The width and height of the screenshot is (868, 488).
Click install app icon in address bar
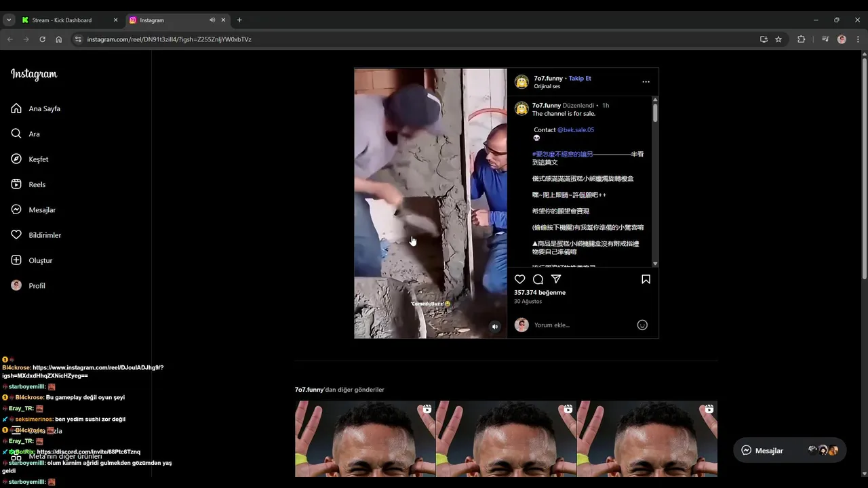[764, 39]
